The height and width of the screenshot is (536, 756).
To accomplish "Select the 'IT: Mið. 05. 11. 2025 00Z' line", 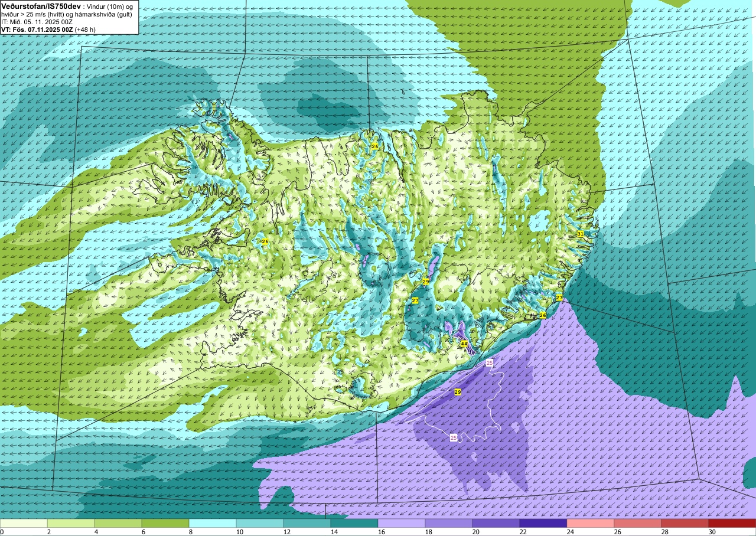I will [x=37, y=22].
